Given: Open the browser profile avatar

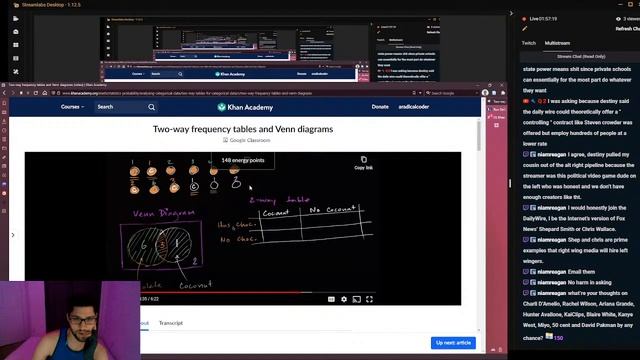Looking at the screenshot, I should [485, 93].
